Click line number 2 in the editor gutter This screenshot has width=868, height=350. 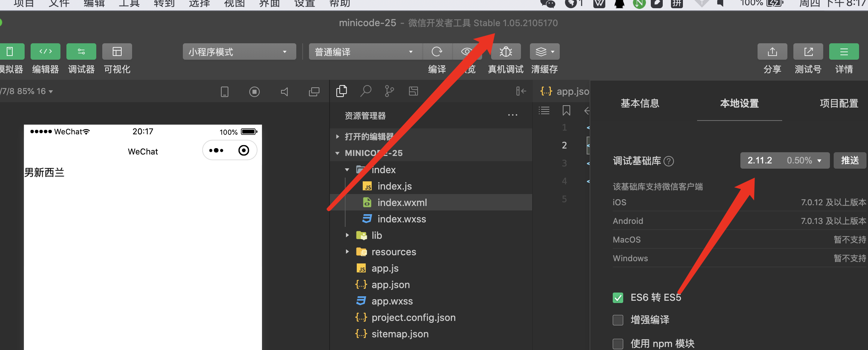point(564,145)
